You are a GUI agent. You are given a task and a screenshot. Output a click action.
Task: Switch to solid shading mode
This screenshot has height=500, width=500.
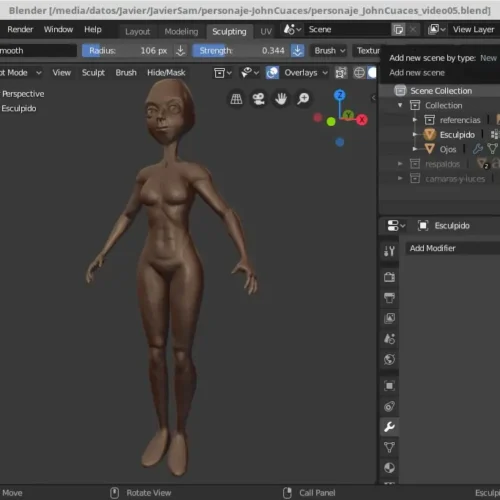372,73
